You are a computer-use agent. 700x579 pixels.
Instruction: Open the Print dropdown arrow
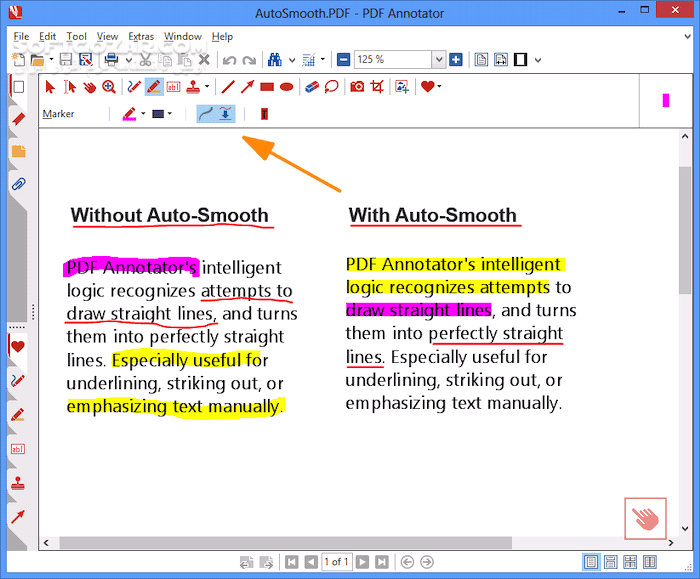(129, 60)
